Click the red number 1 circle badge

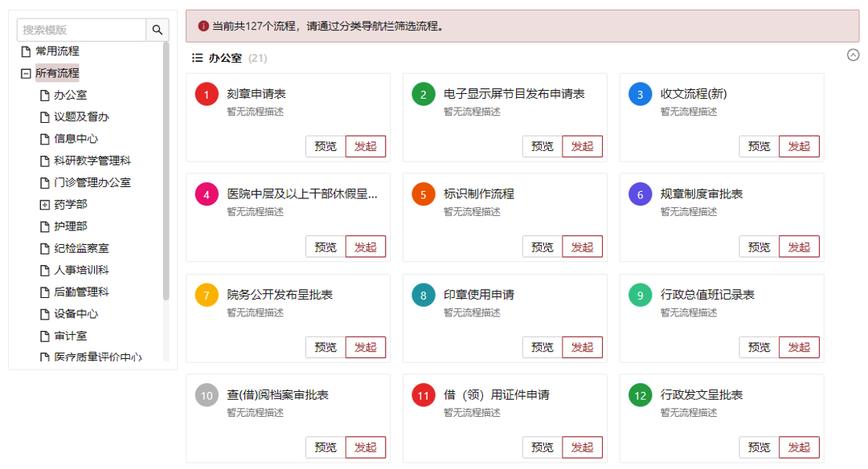(207, 94)
